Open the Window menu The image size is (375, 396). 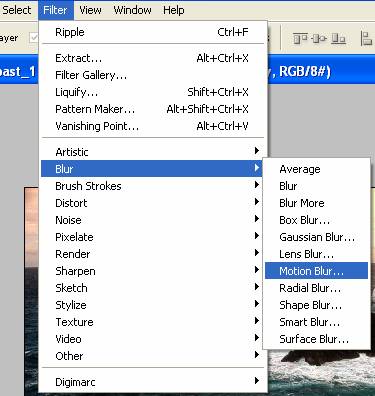(x=132, y=10)
